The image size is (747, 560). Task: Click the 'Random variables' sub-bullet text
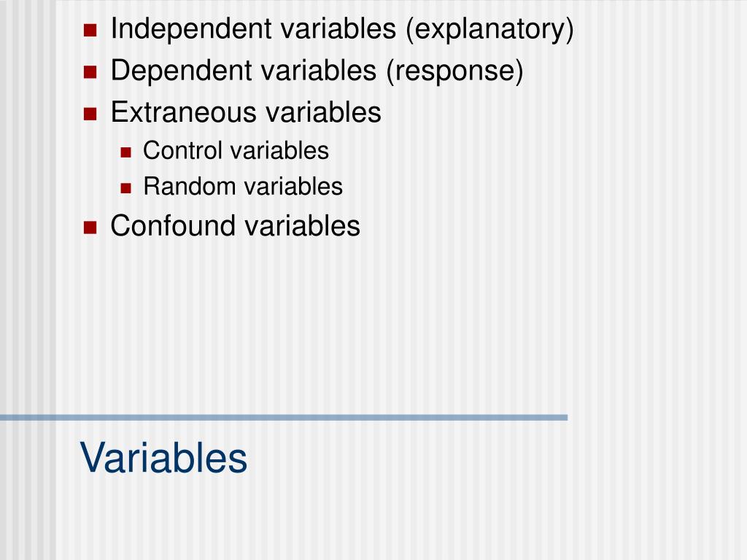[x=243, y=186]
